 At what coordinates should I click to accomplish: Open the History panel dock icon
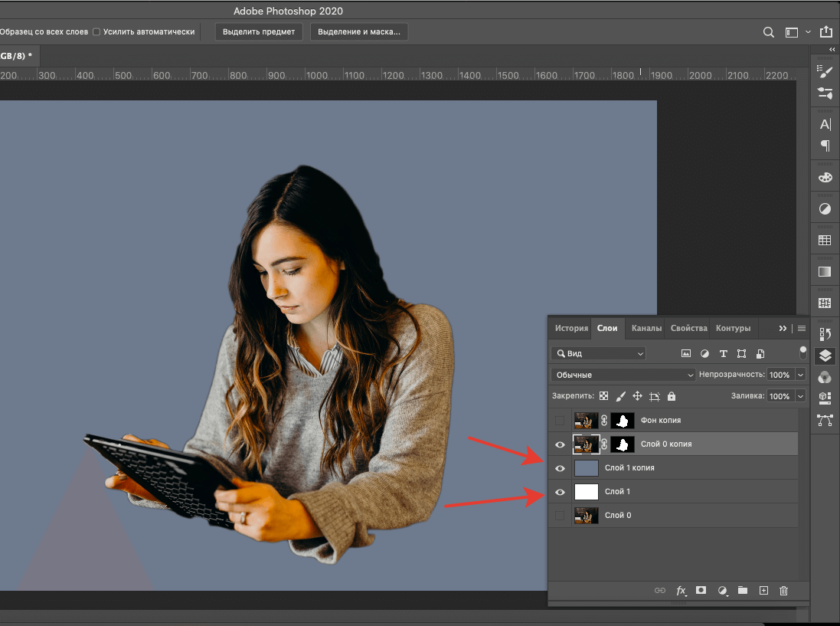tap(825, 334)
